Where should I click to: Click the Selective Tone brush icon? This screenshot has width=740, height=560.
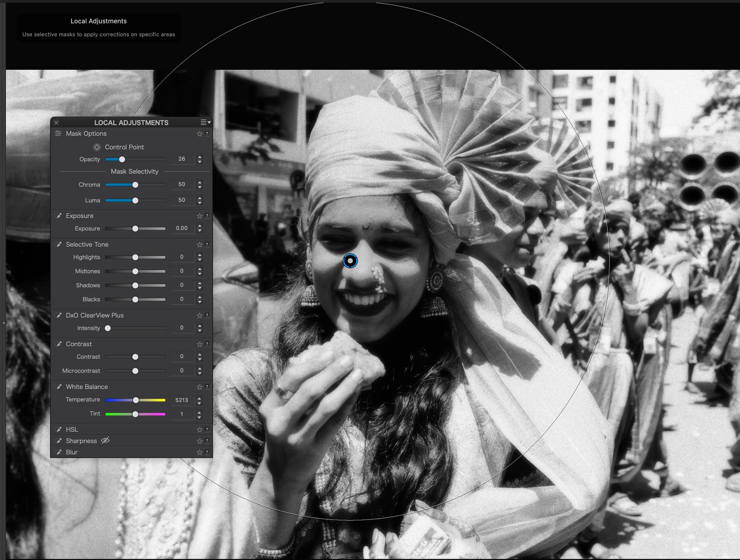[59, 245]
